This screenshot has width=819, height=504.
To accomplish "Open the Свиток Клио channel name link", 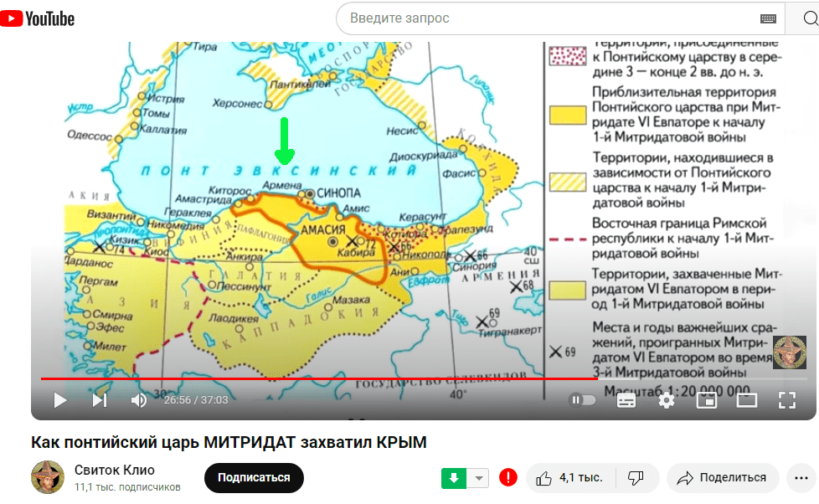I will [115, 470].
